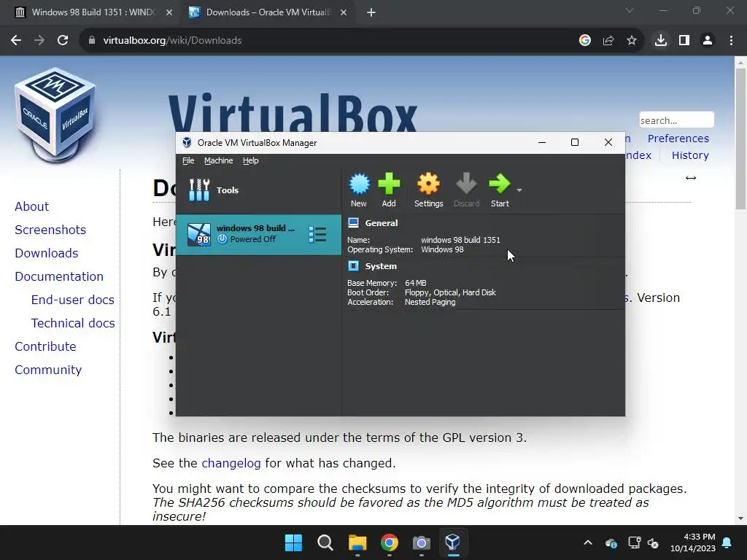Switch to the Windows 98 Build 1351 browser tab
The image size is (747, 560).
coord(93,12)
